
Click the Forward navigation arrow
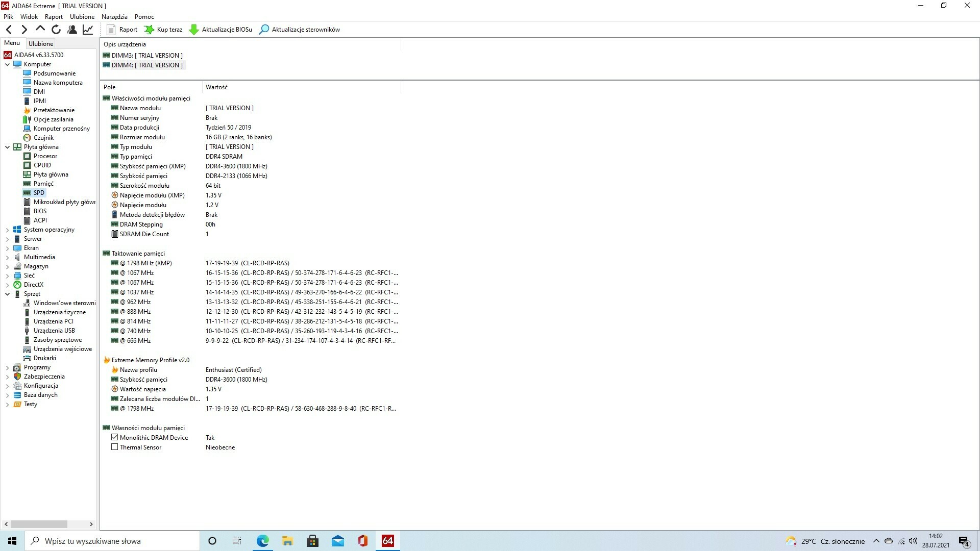pyautogui.click(x=24, y=30)
